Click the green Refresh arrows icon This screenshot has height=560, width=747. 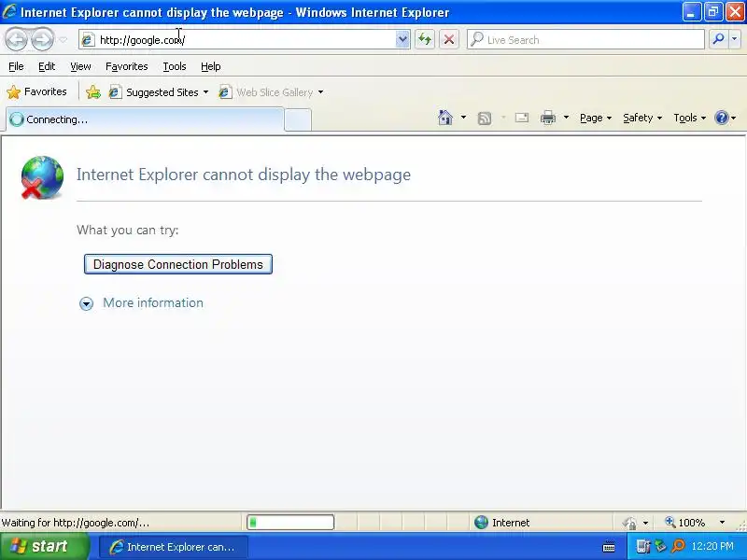(425, 39)
